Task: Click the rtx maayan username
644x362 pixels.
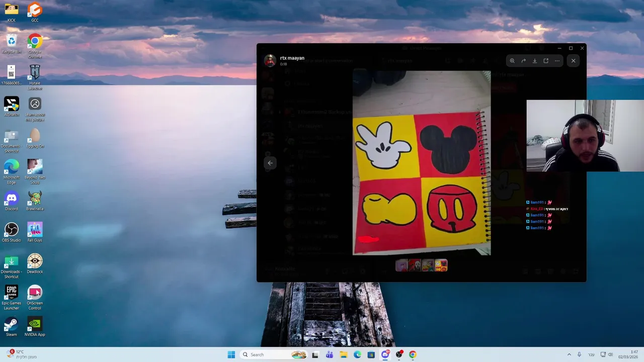Action: point(292,58)
